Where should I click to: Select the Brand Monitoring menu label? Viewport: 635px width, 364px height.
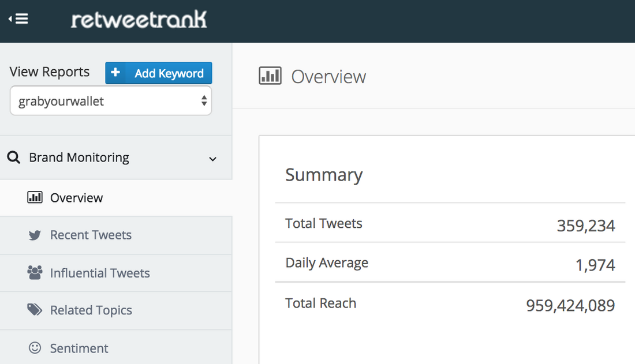(79, 157)
